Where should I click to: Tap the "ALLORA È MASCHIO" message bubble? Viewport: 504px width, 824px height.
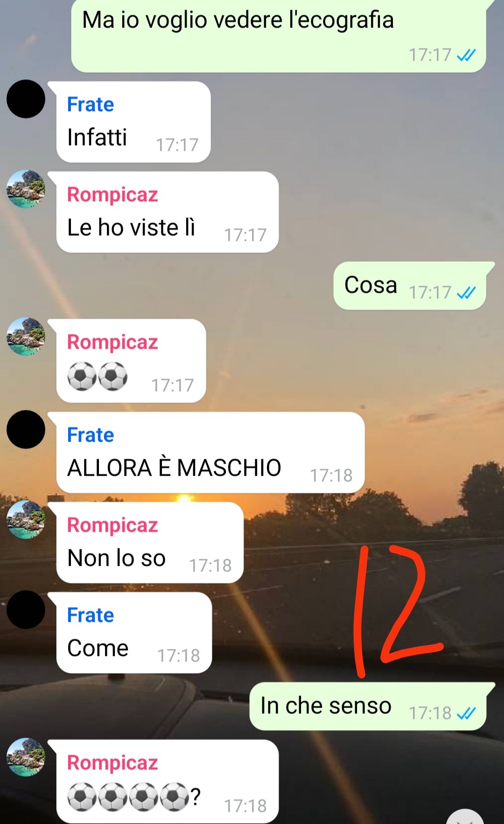[x=210, y=452]
